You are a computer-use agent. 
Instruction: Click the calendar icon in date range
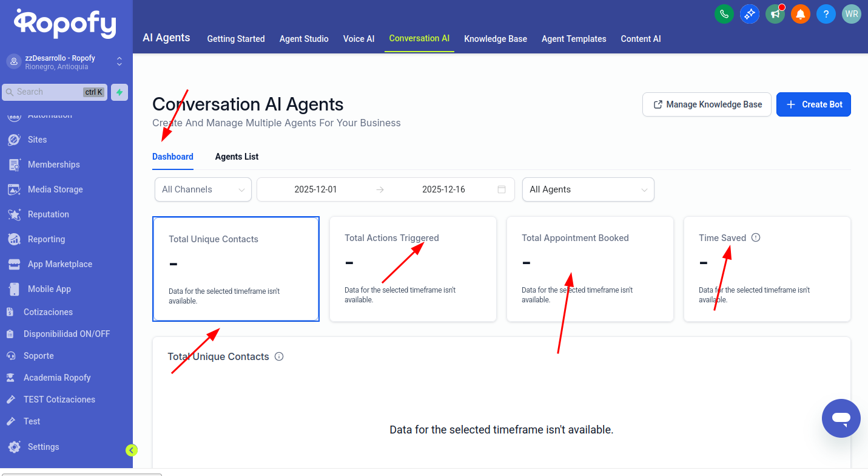[x=502, y=189]
